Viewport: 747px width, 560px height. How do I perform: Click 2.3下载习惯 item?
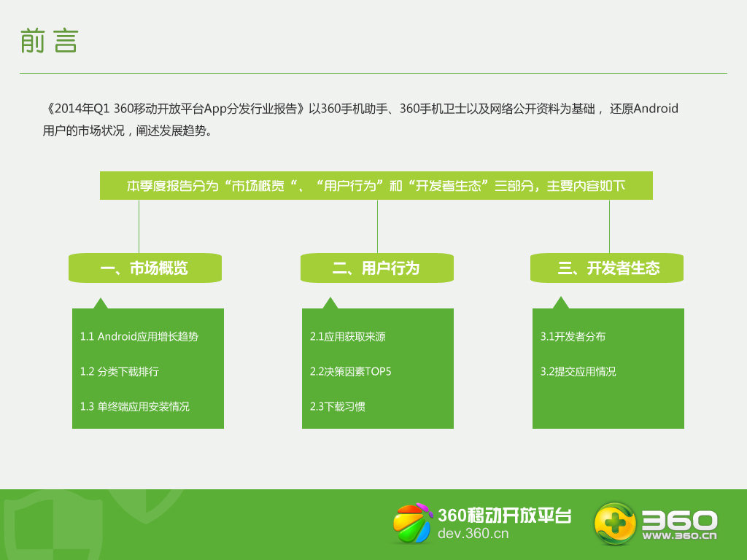pos(338,407)
